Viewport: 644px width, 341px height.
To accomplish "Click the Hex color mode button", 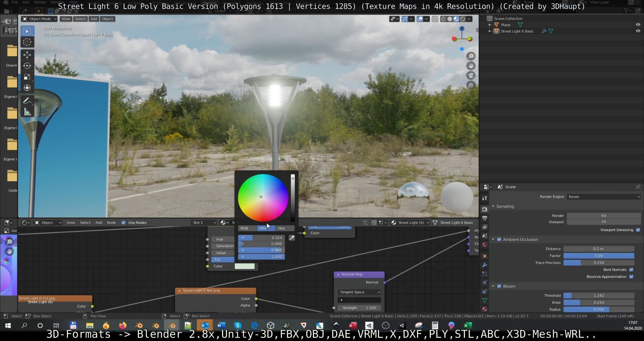I will [x=281, y=228].
